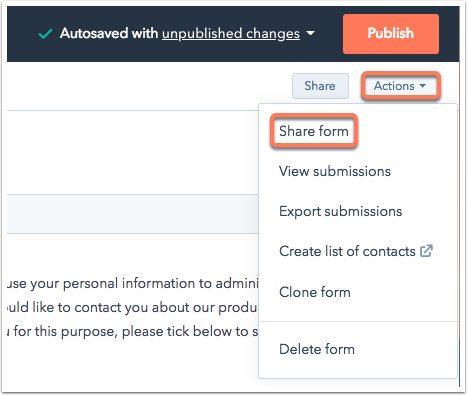Click the light gray form field row
This screenshot has width=467, height=395.
pos(133,214)
